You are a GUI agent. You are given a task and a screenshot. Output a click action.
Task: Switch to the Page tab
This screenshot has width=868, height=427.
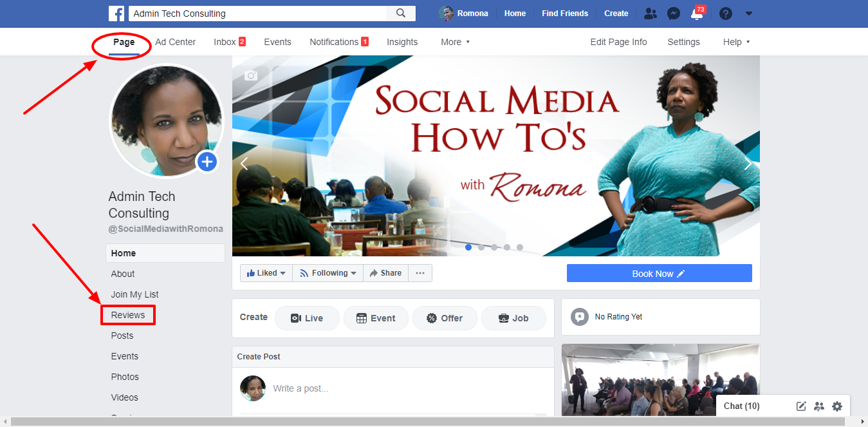124,42
